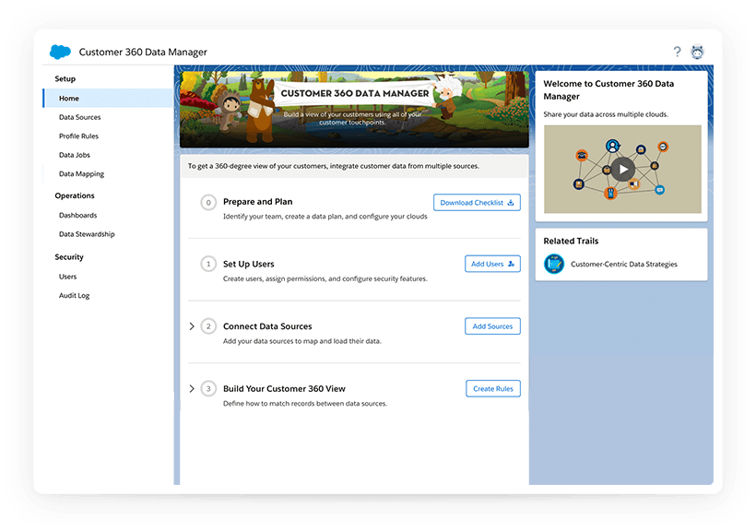The image size is (756, 532).
Task: Click the Add Users button
Action: click(x=492, y=265)
